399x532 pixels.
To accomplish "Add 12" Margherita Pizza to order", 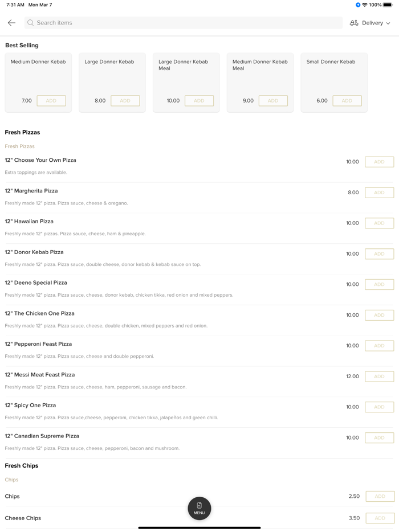I will pos(379,193).
